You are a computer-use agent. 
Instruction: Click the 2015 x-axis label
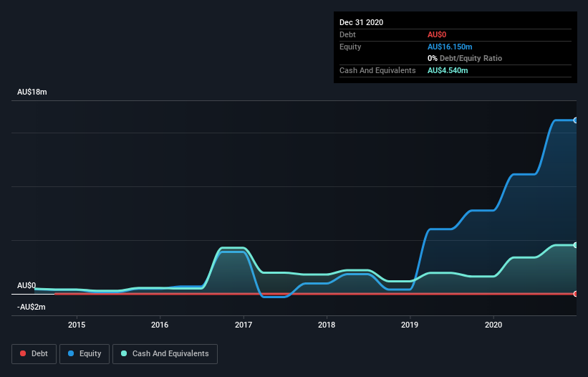[x=77, y=325]
